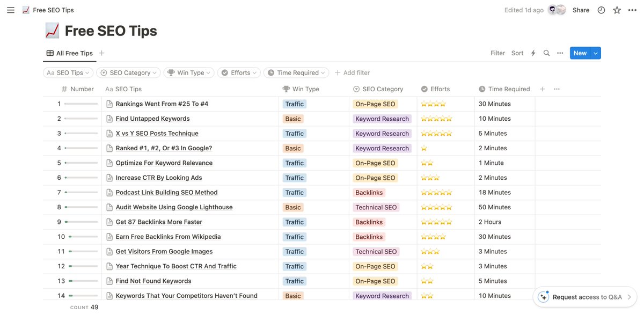The height and width of the screenshot is (314, 644).
Task: Open more page options with the top-right ellipsis
Action: 632,9
